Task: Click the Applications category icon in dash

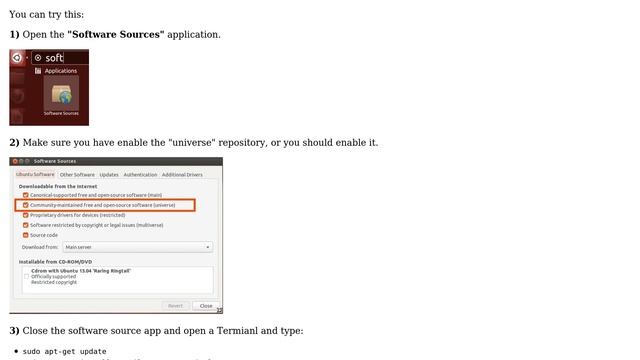Action: pyautogui.click(x=38, y=71)
